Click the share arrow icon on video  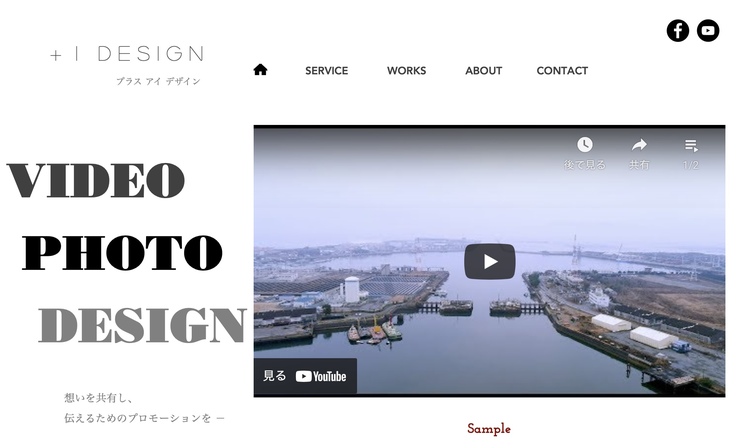pos(639,145)
